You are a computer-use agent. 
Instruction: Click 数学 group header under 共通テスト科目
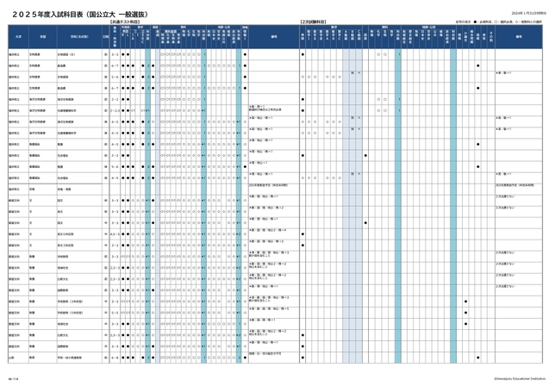pyautogui.click(x=140, y=27)
